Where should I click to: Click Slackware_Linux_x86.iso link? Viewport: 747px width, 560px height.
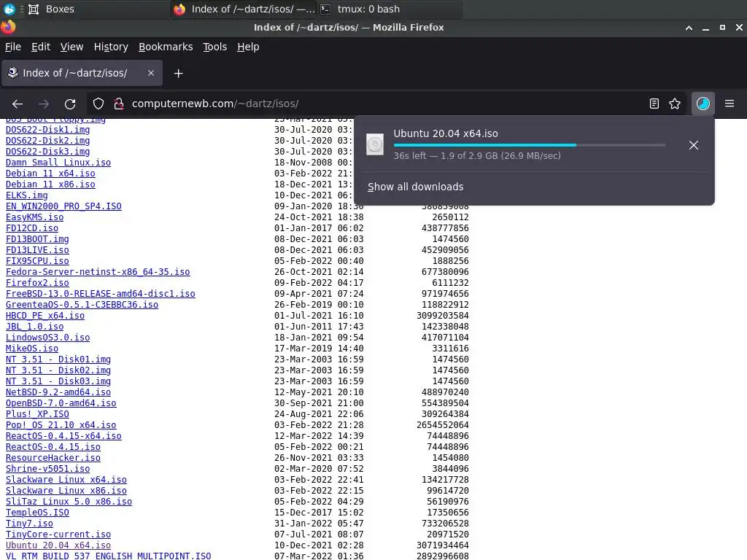click(66, 491)
